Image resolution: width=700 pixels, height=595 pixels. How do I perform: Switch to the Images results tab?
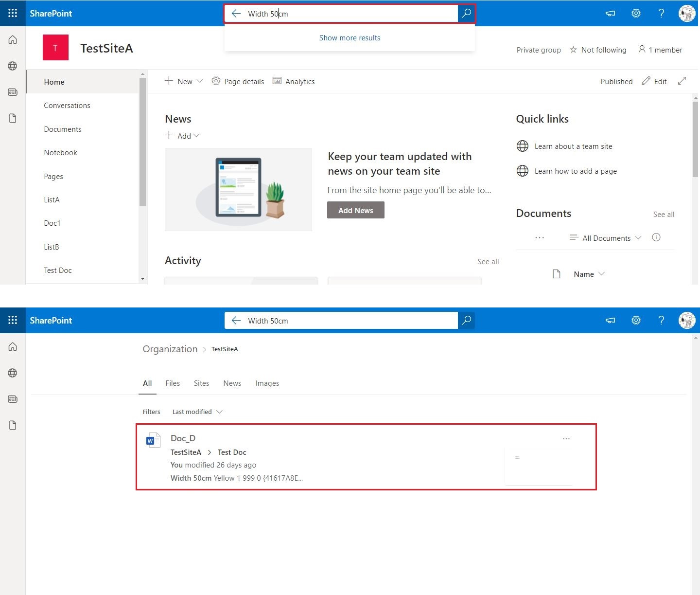coord(267,383)
